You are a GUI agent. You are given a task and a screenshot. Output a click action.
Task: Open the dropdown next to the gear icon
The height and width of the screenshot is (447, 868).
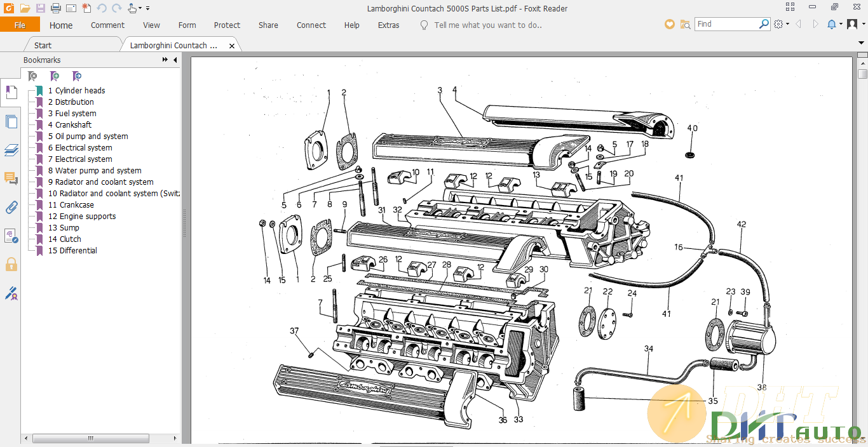[788, 24]
